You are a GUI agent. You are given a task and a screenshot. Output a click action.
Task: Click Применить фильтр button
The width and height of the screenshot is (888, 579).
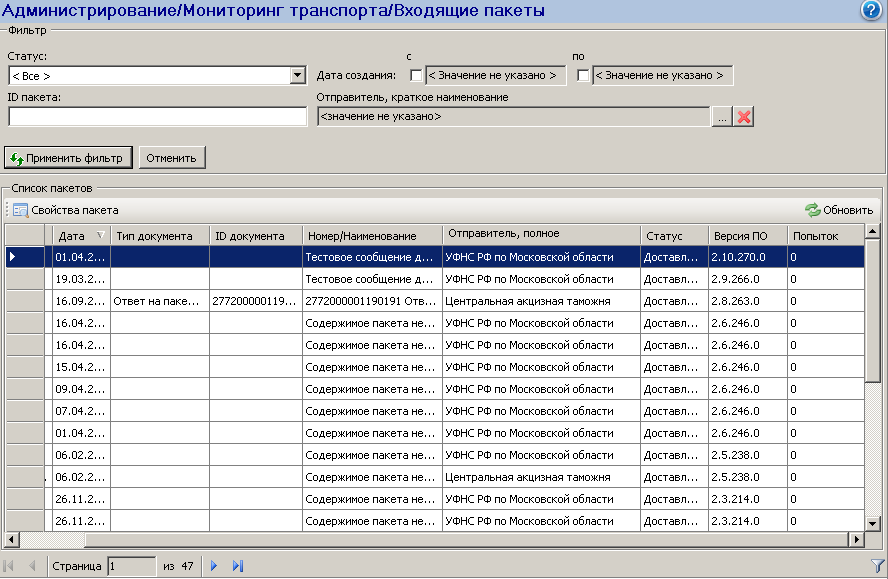[x=68, y=157]
